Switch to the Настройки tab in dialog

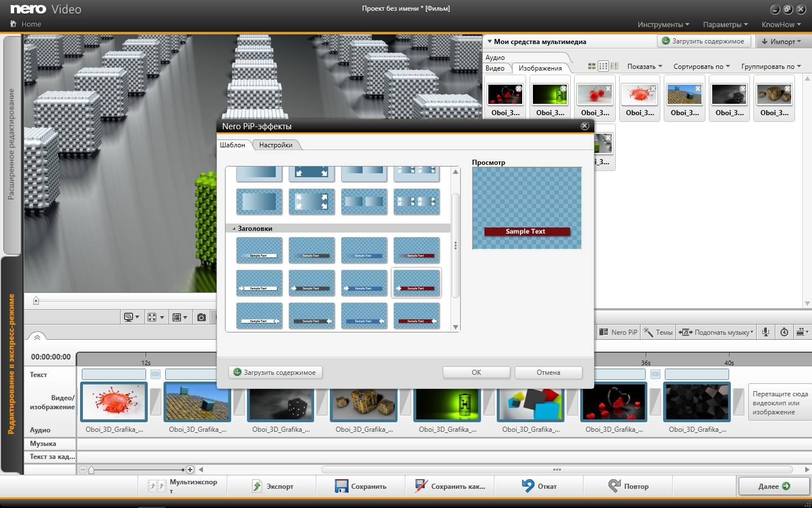pos(276,145)
